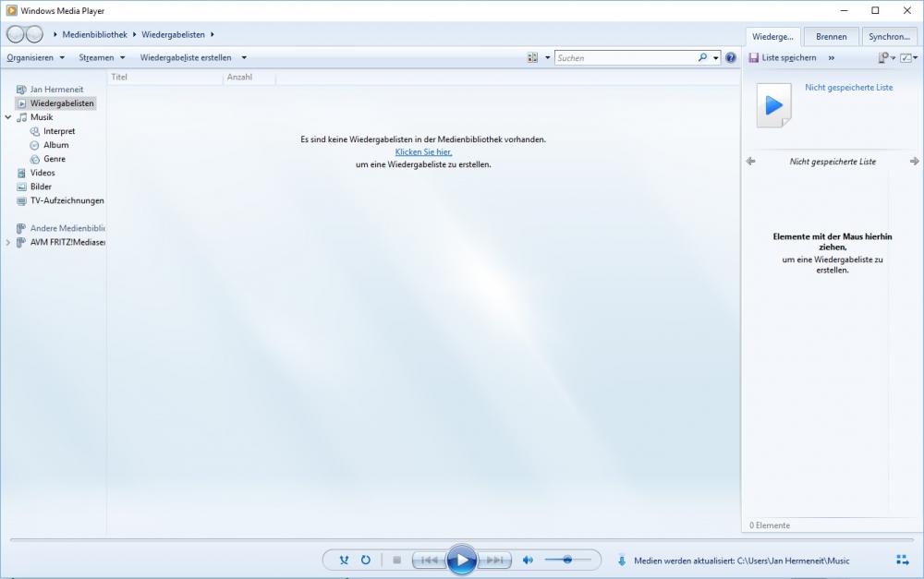Switch to Now Playing mode icon
The image size is (924, 579).
click(902, 561)
